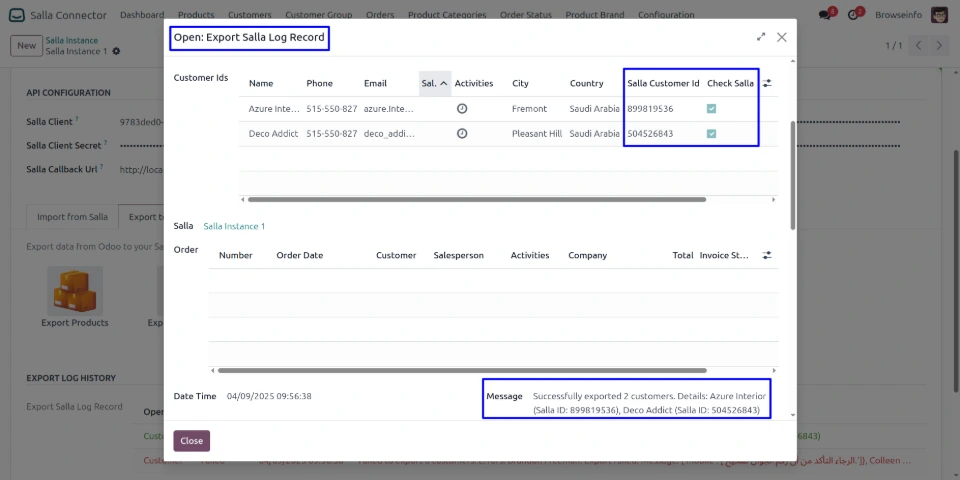Open the Browseinfo user avatar

click(x=939, y=15)
